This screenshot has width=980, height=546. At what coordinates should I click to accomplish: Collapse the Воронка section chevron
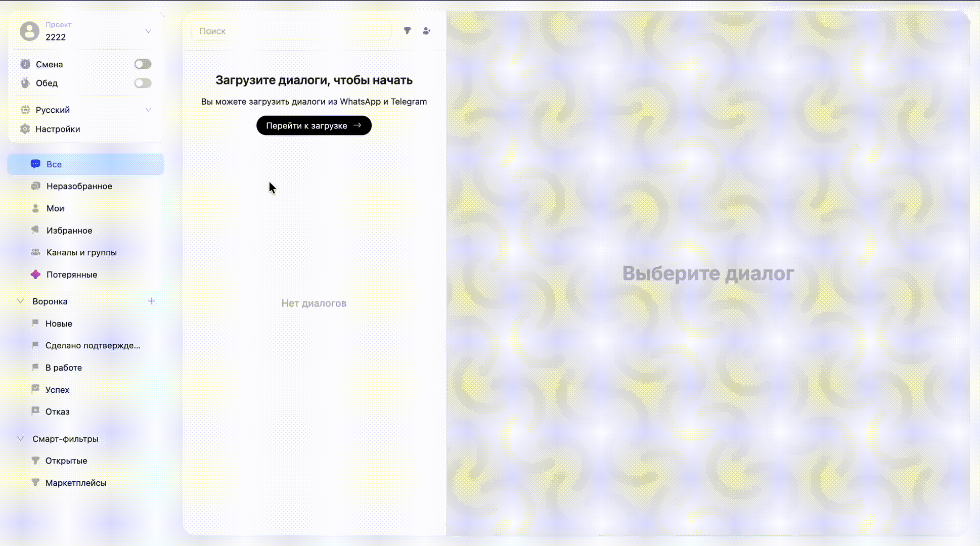pos(21,301)
